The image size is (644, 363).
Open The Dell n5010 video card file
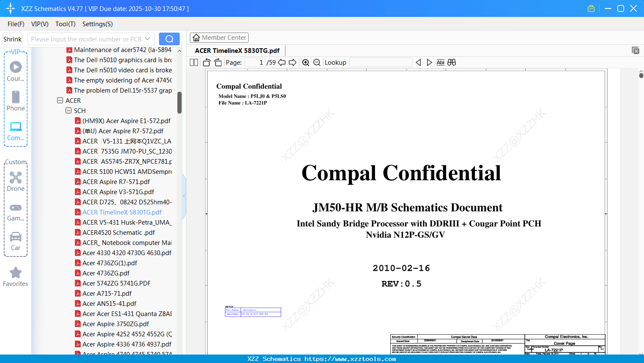coord(123,70)
